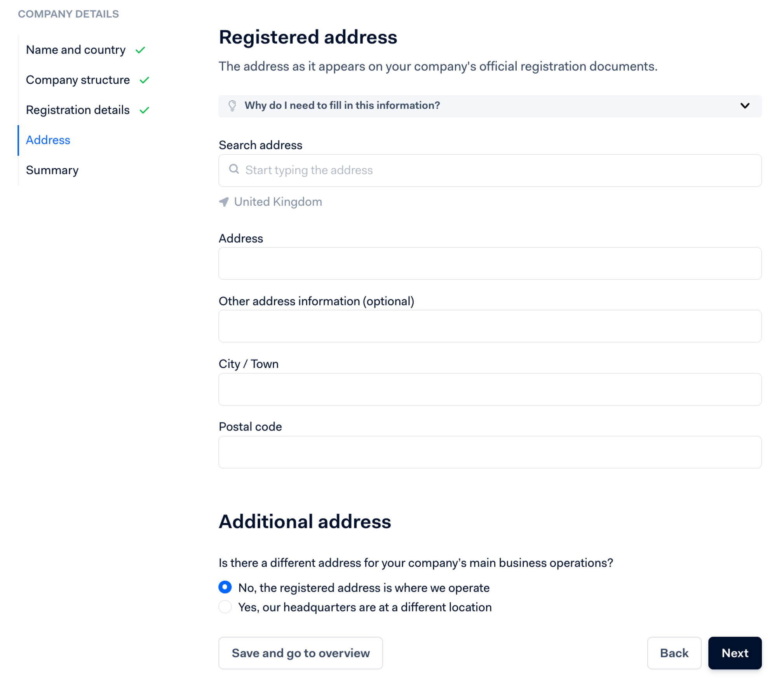Open the Summary step in sidebar
Screen dimensions: 777x700
52,170
